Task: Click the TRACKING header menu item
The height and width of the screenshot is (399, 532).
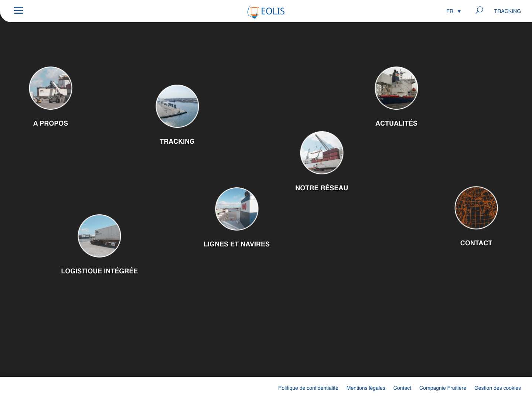Action: (x=507, y=11)
